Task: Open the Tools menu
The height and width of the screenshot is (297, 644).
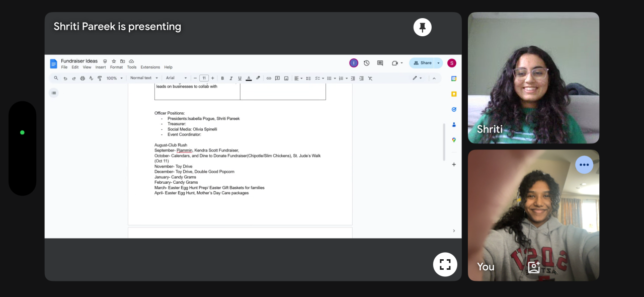Action: click(132, 67)
